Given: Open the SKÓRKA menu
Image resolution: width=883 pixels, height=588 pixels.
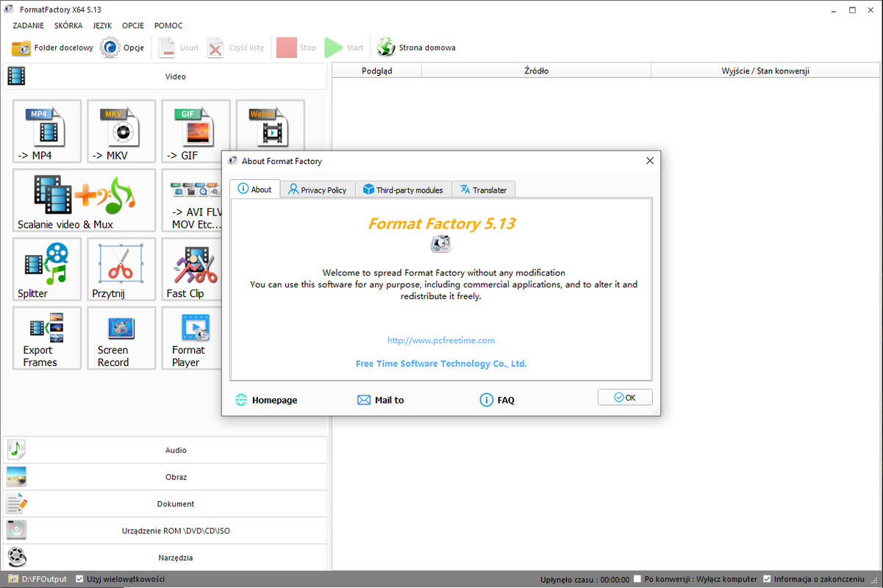Looking at the screenshot, I should coord(68,26).
